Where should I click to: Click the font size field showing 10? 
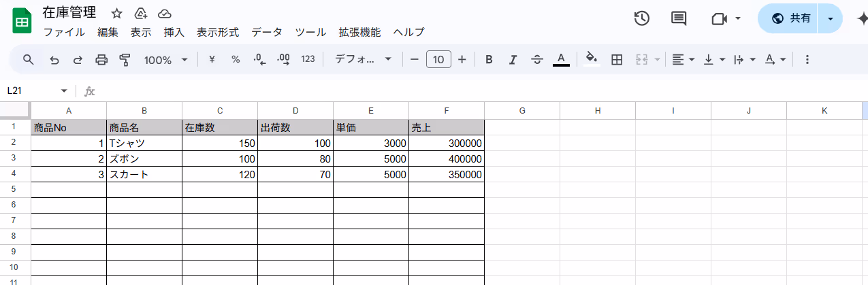pos(438,60)
